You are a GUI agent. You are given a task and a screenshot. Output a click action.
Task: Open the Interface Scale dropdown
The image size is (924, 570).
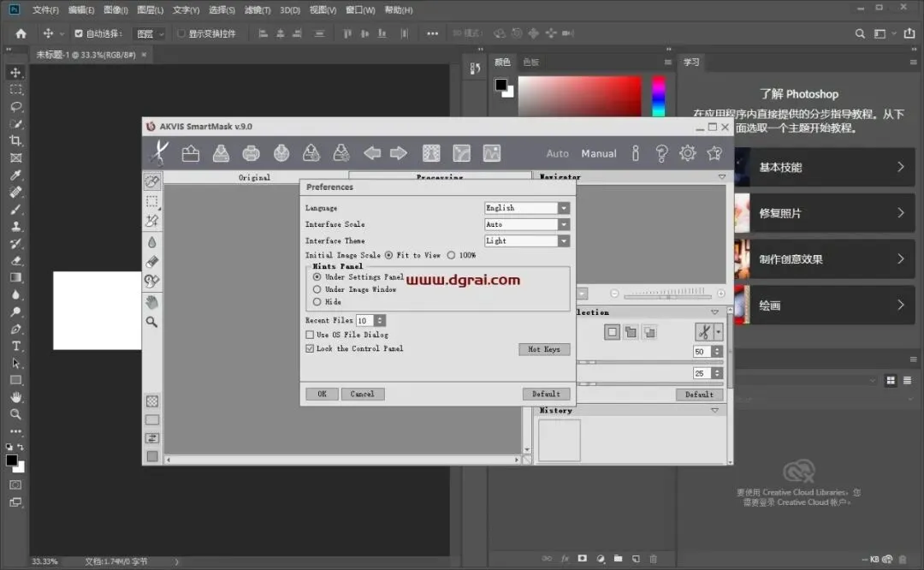coord(564,224)
